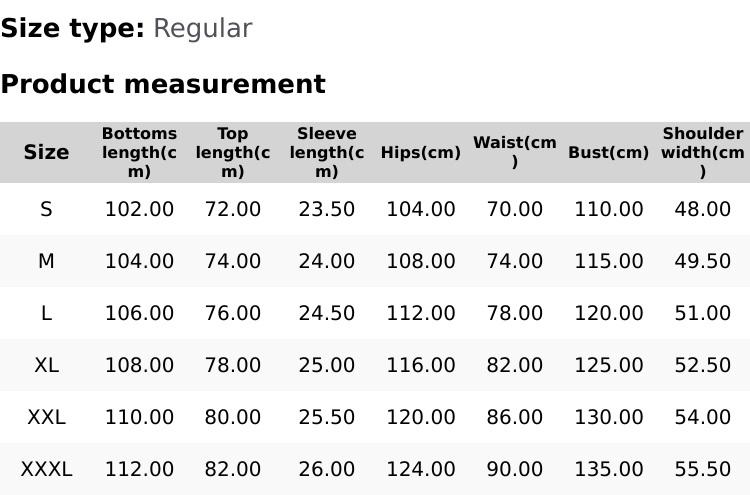Click the Shoulder width column header
The image size is (750, 495).
702,152
